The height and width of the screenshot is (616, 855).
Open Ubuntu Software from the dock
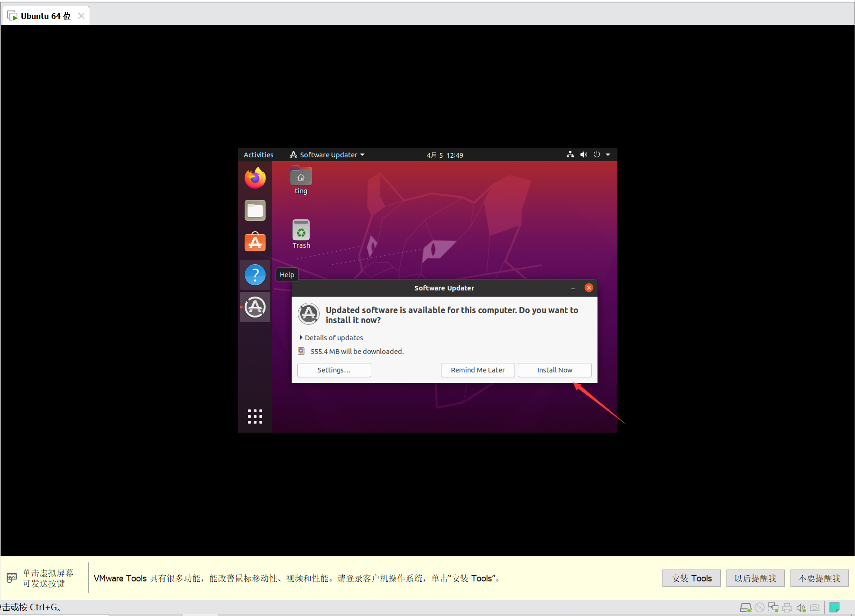pyautogui.click(x=255, y=242)
